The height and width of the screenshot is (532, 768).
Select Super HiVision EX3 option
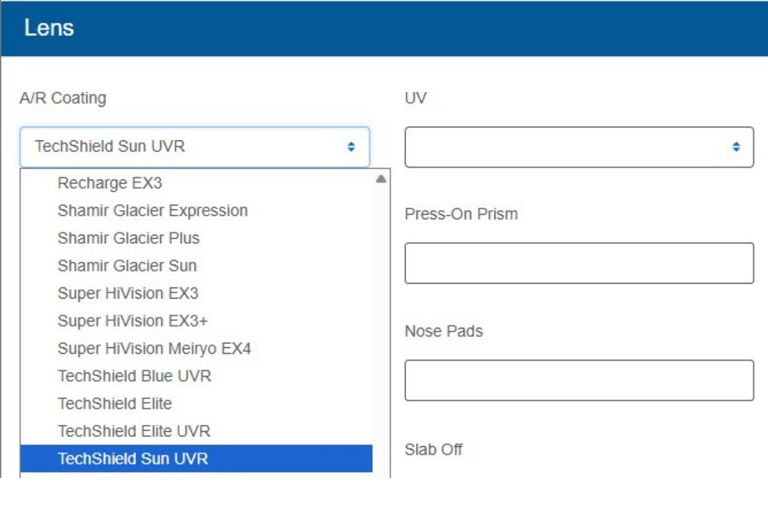pos(128,293)
